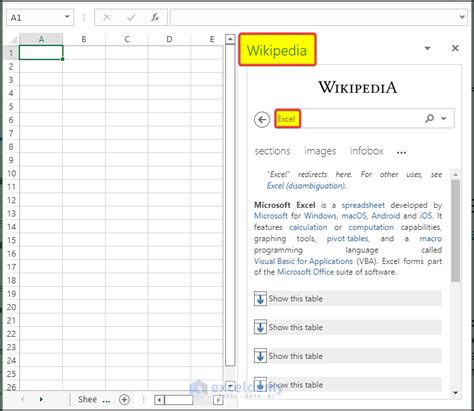Open the Excel (disambiguation) link
Viewport: 474px width, 411px height.
(x=306, y=186)
